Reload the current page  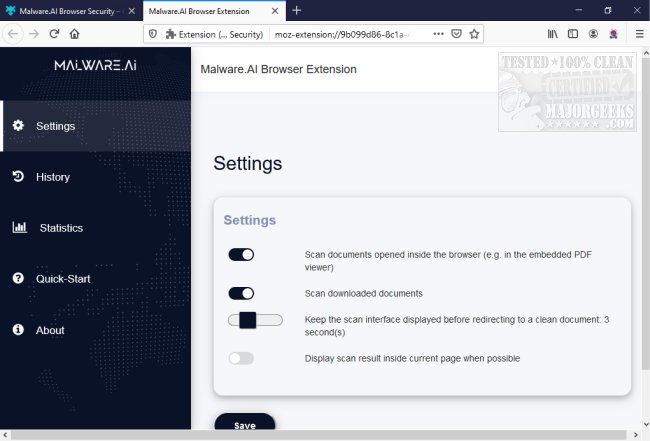pyautogui.click(x=54, y=34)
